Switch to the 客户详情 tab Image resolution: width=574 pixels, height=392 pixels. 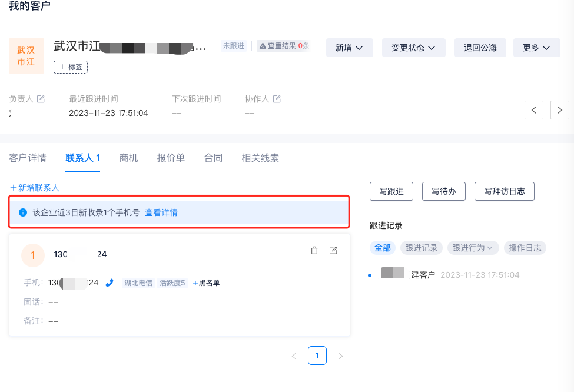(x=28, y=158)
